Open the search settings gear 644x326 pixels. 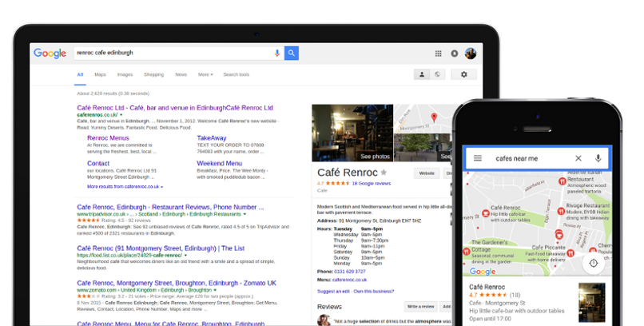[x=463, y=74]
